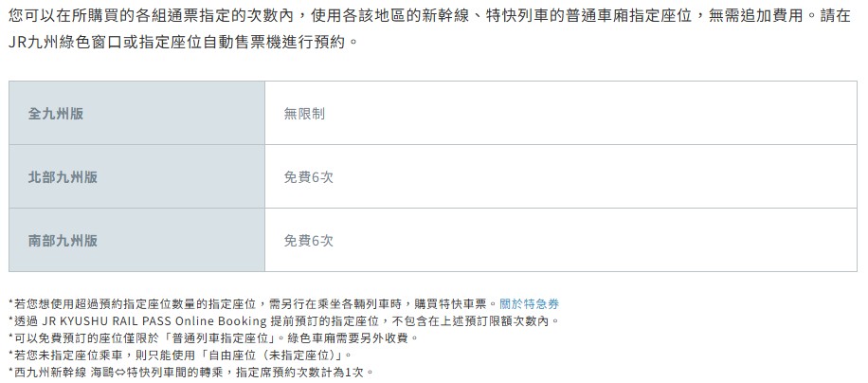Click the footnote mentioning 普通列車指定座位

(x=213, y=337)
